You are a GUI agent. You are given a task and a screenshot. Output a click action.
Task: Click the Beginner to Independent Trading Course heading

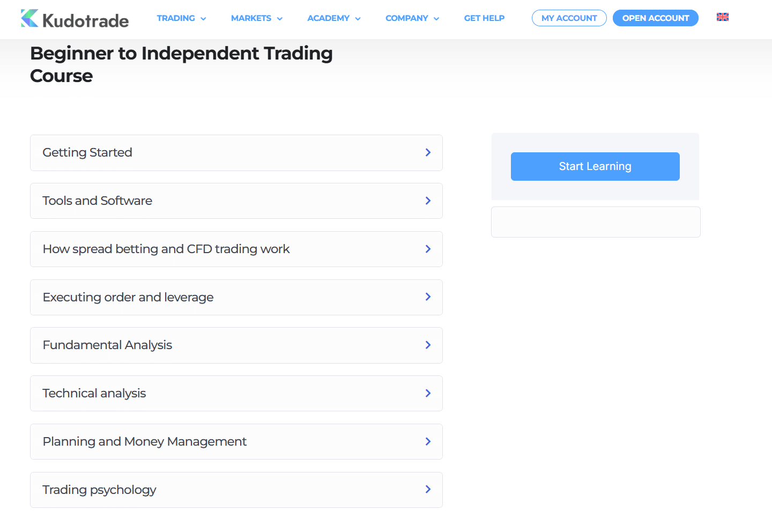point(181,64)
